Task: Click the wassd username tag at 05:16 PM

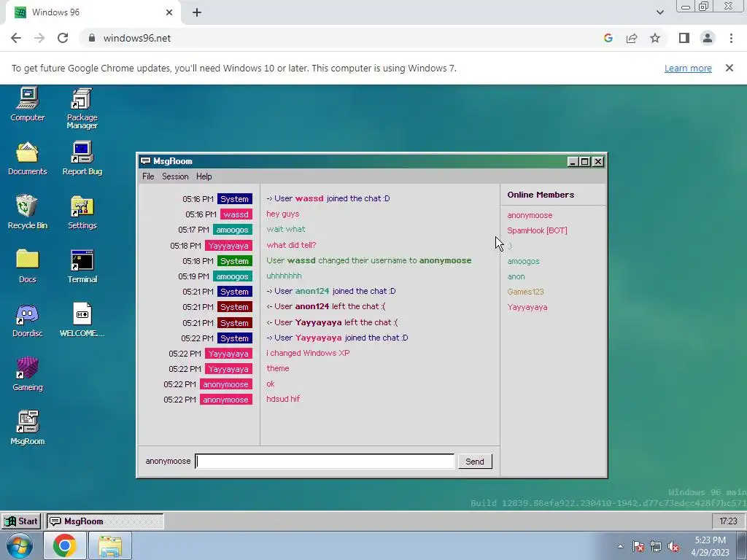Action: [236, 214]
